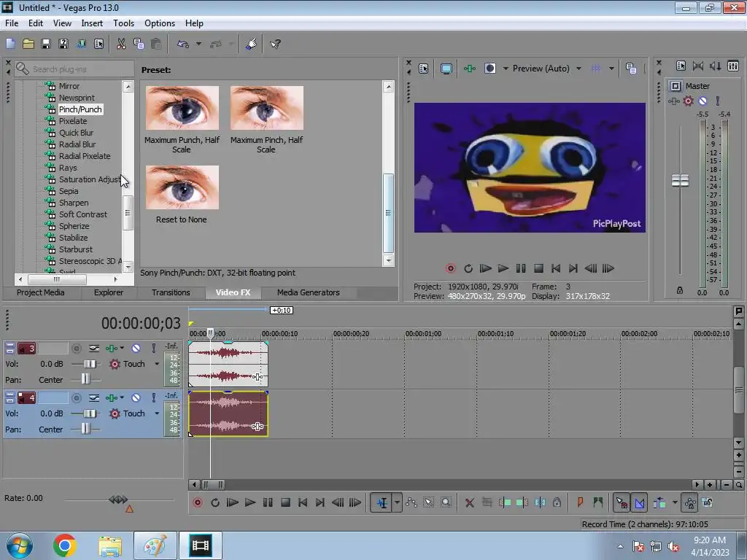Viewport: 747px width, 560px height.
Task: Toggle preview on external monitor icon
Action: 446,69
